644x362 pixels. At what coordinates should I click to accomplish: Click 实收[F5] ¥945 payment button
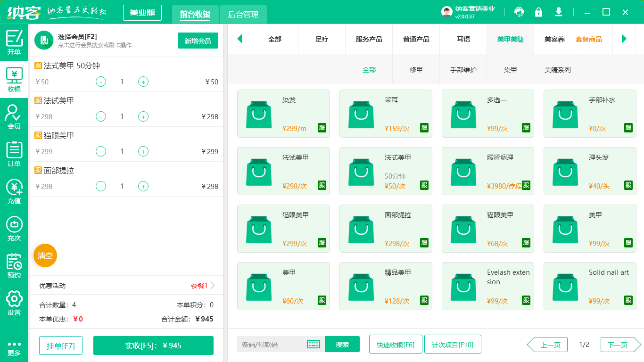coord(153,346)
